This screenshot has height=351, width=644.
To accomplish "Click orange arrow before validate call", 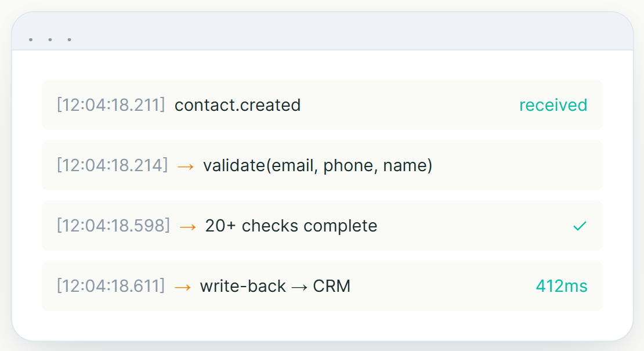I will (x=186, y=167).
